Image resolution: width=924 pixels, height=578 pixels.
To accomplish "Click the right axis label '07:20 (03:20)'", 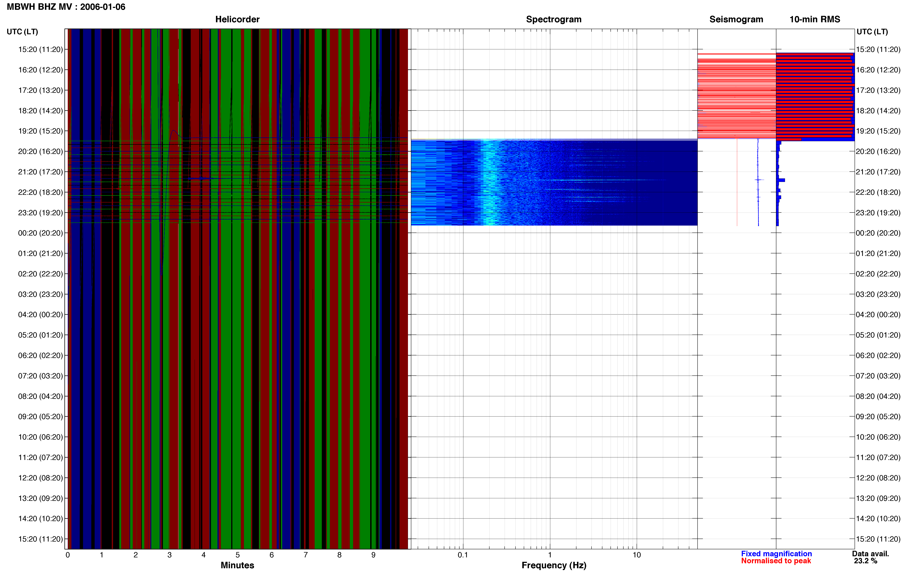I will coord(878,376).
